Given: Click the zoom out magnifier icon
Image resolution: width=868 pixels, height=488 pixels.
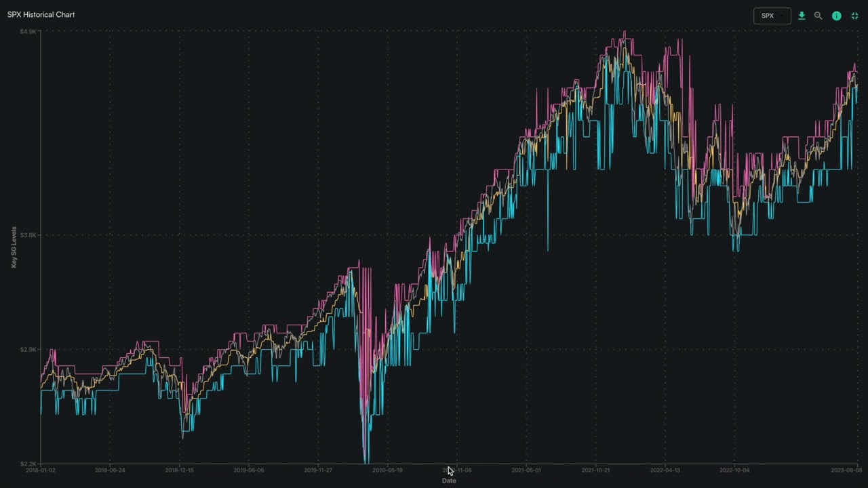Looking at the screenshot, I should (818, 16).
